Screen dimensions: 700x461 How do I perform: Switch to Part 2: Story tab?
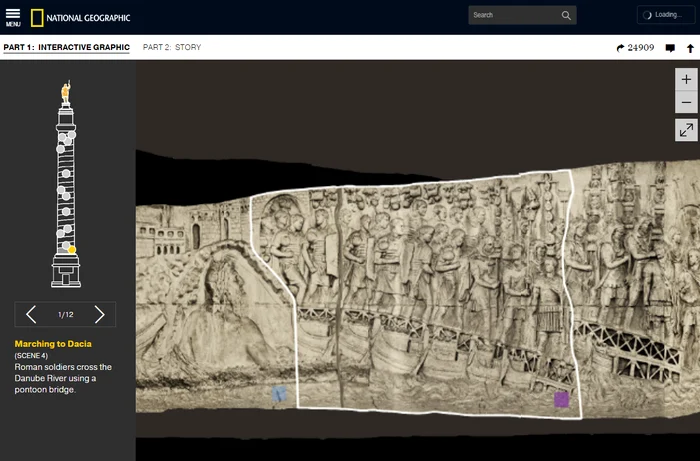172,47
